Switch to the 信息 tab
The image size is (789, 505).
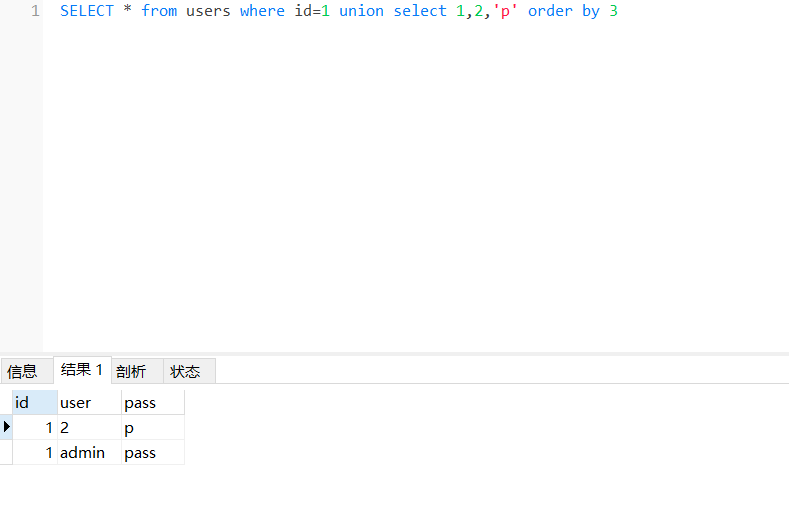click(22, 371)
